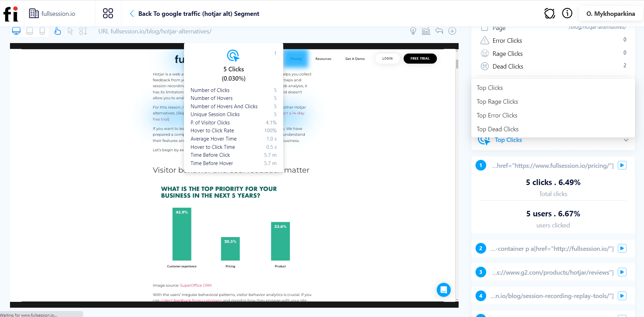The image size is (644, 317).
Task: Click the Error Clicks label
Action: click(507, 41)
